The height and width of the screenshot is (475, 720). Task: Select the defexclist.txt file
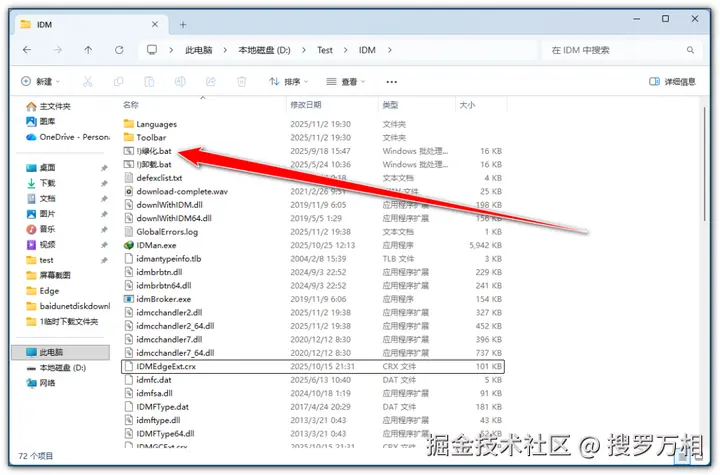coord(313,178)
